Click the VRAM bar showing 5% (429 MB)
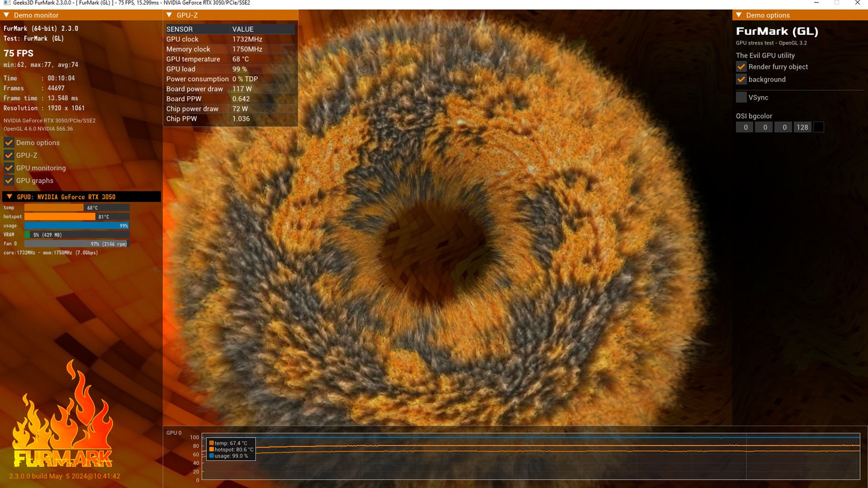 pyautogui.click(x=77, y=235)
